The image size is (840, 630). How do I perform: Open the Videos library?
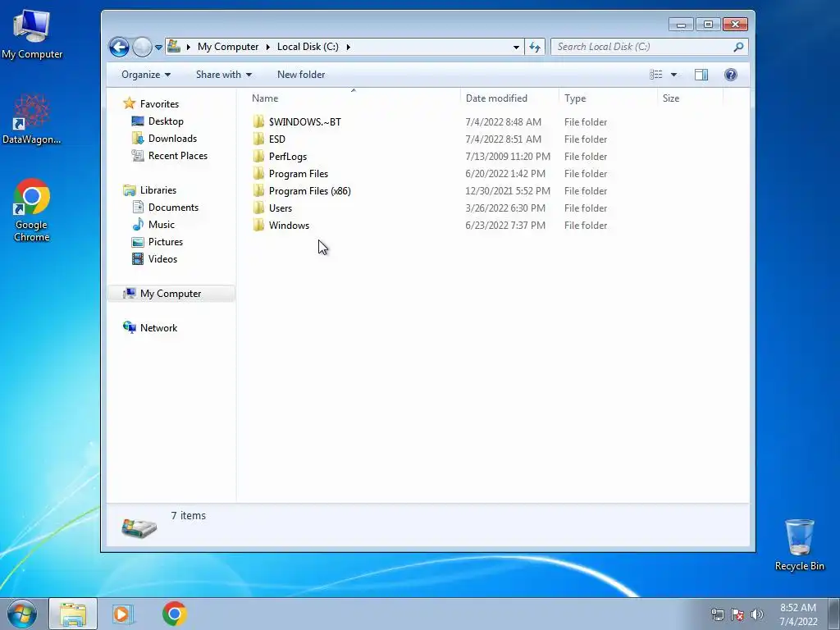point(162,258)
